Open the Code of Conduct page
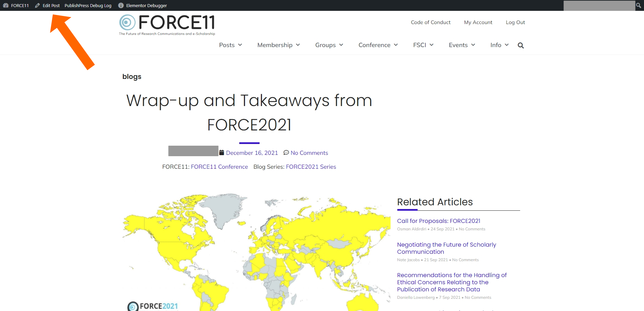The height and width of the screenshot is (311, 644). (x=430, y=22)
